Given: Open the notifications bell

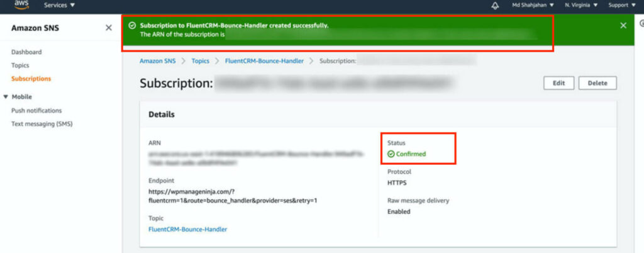Looking at the screenshot, I should 496,5.
